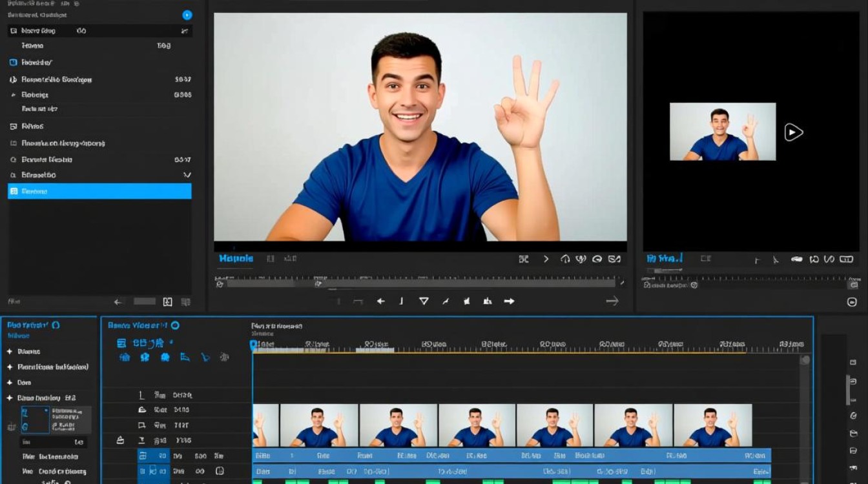Click the left arrow in program monitor transport controls
The width and height of the screenshot is (868, 484).
381,301
